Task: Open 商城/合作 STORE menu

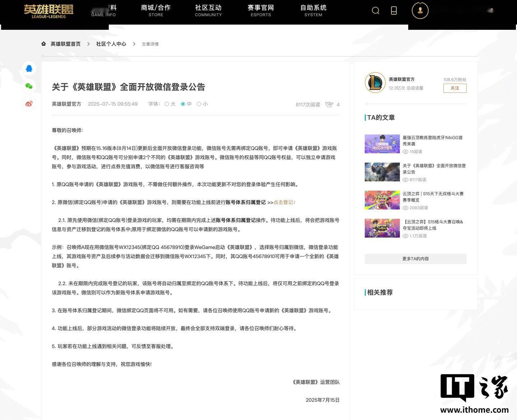Action: tap(156, 10)
